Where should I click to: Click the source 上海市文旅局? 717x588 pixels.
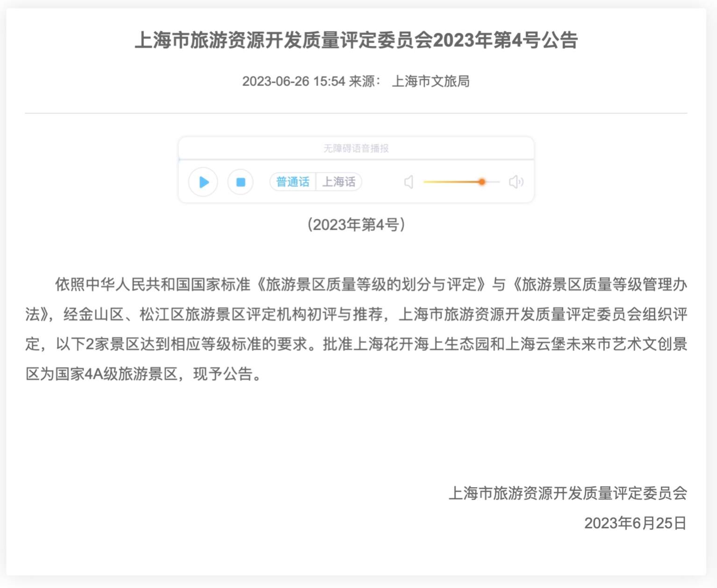pos(430,81)
